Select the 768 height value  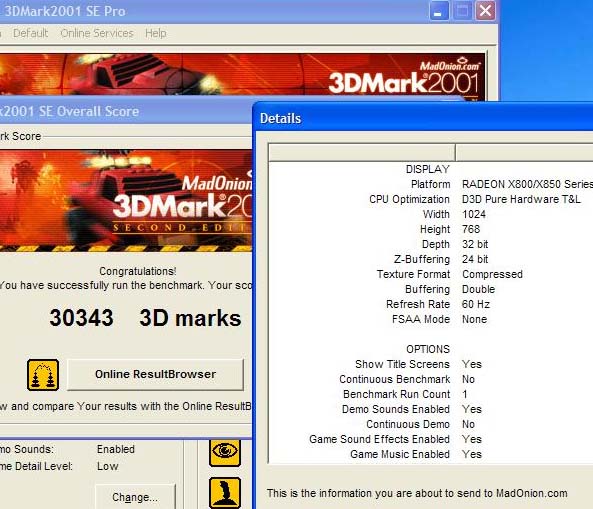click(x=471, y=229)
